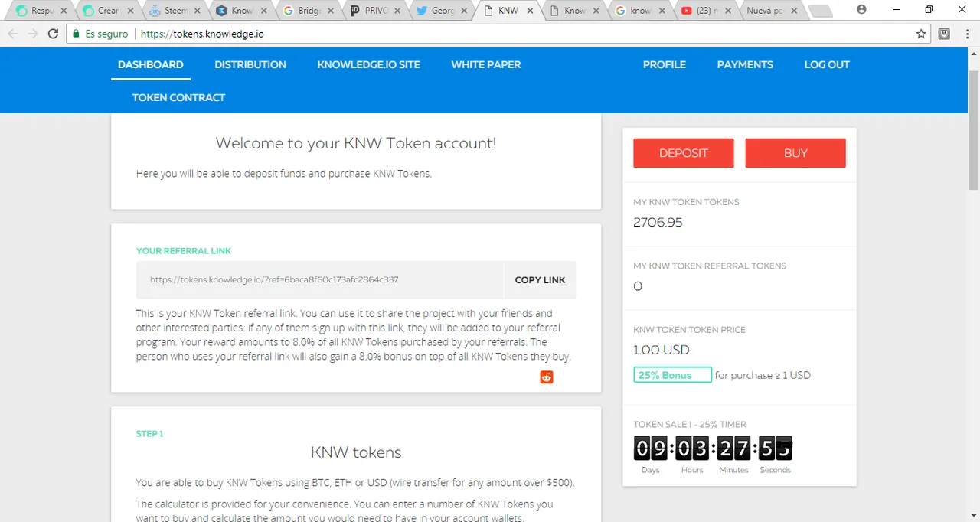Open the browser extension icon beside star
Screen dimensions: 980x522
[944, 34]
